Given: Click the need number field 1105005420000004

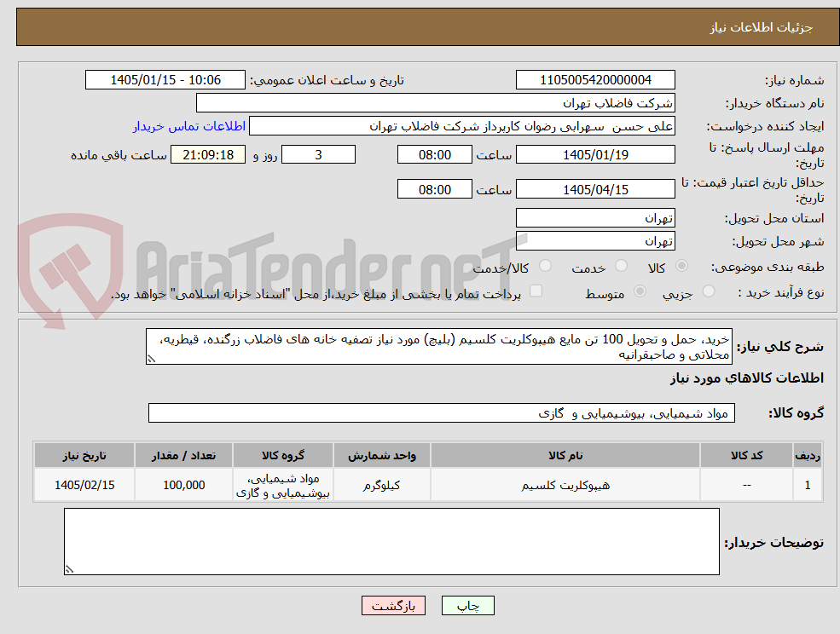Looking at the screenshot, I should pos(595,80).
